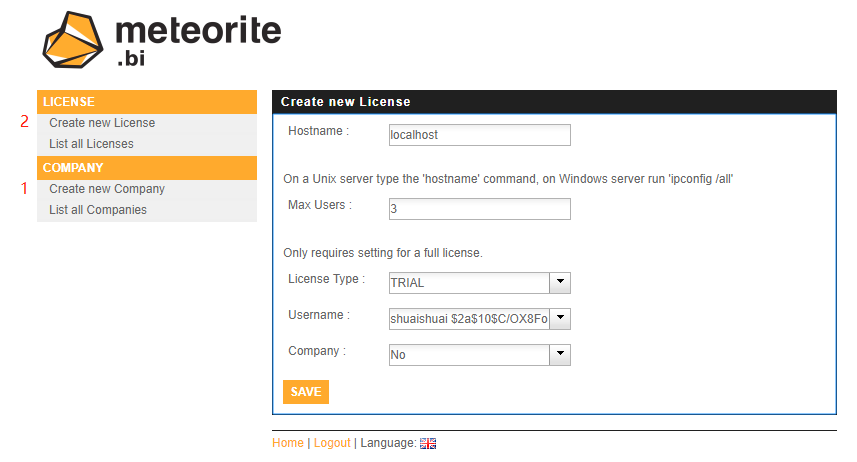Image resolution: width=857 pixels, height=462 pixels.
Task: Open the License Type dropdown arrow
Action: tap(560, 282)
